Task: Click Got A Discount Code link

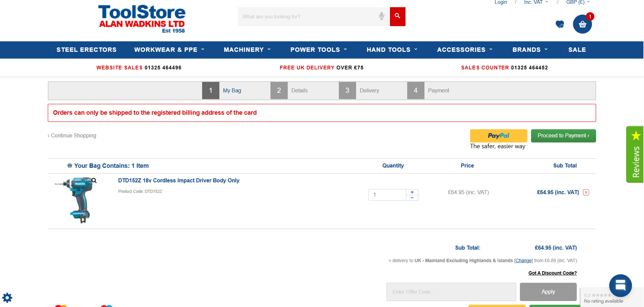Action: coord(552,273)
